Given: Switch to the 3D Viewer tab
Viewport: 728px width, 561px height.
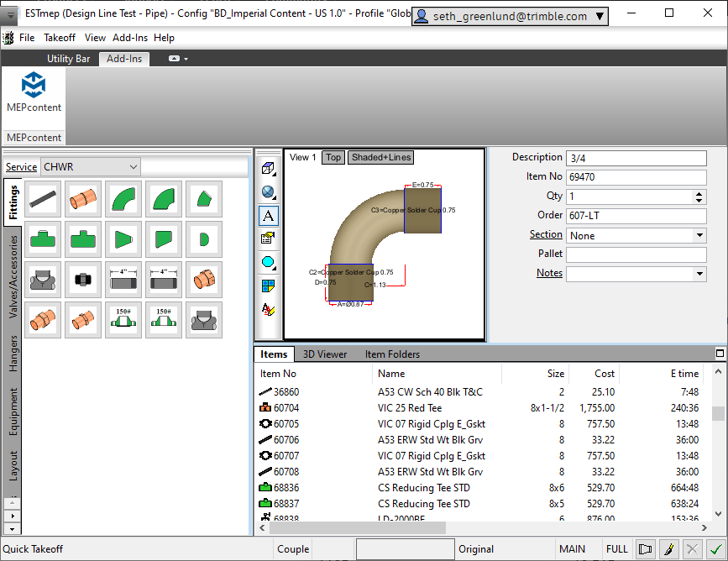Looking at the screenshot, I should [325, 354].
